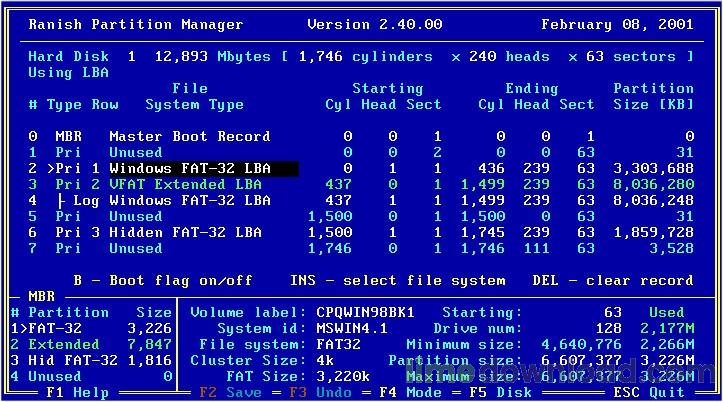Viewport: 723px width, 402px height.
Task: Click the F4 Mode key hint
Action: tap(410, 393)
